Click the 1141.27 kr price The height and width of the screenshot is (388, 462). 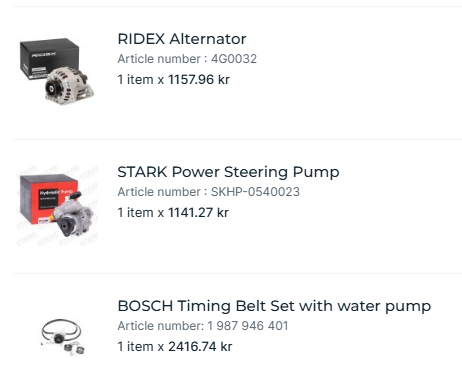(198, 213)
